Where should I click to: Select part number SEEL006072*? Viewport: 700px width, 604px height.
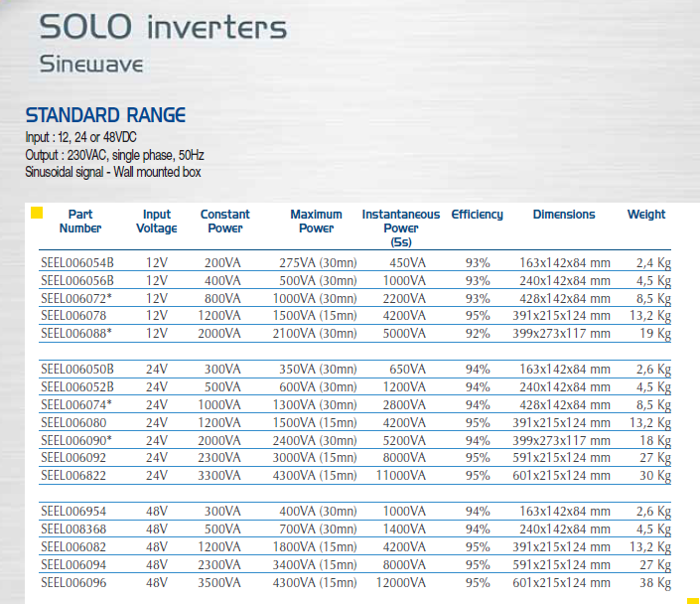[76, 298]
